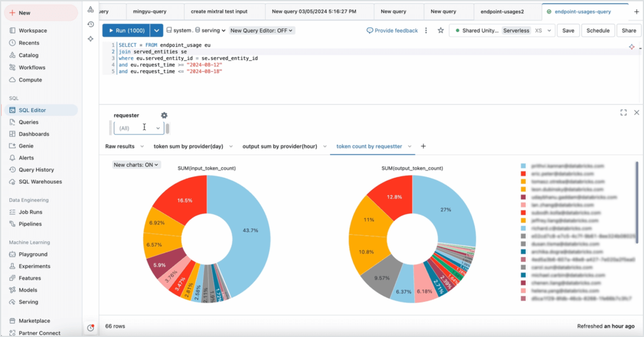Image resolution: width=644 pixels, height=337 pixels.
Task: Open the create mixtral test input tab
Action: (x=221, y=10)
